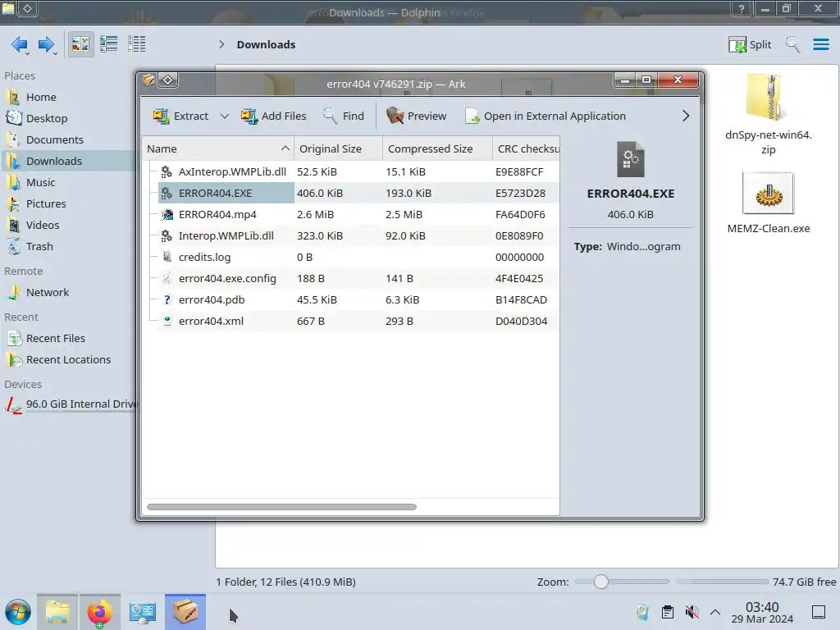Click the show desktop button
Image resolution: width=840 pixels, height=630 pixels.
pyautogui.click(x=819, y=612)
